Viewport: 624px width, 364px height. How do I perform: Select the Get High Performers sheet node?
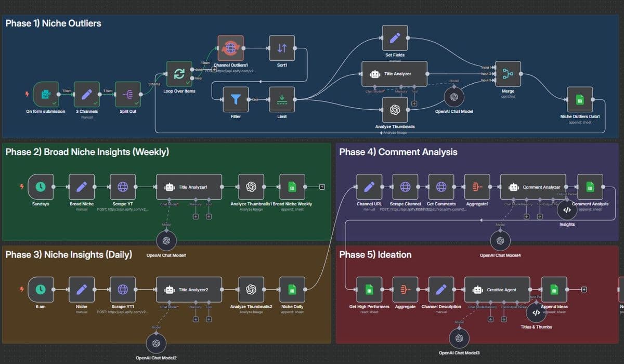click(369, 290)
